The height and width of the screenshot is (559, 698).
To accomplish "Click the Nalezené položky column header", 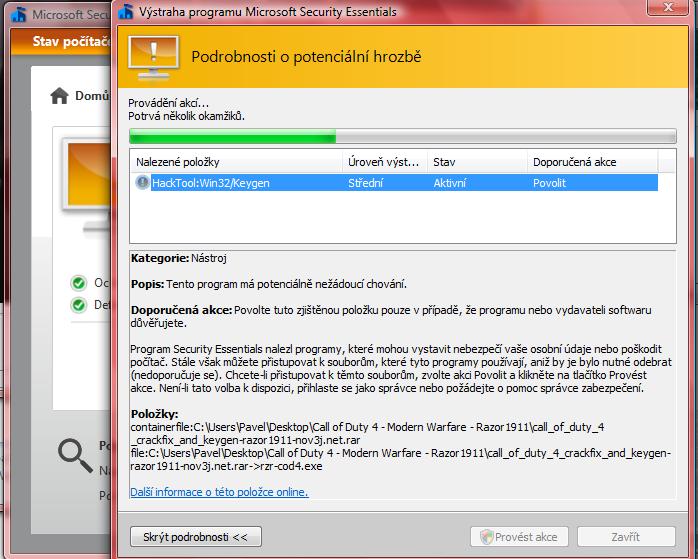I will [236, 162].
